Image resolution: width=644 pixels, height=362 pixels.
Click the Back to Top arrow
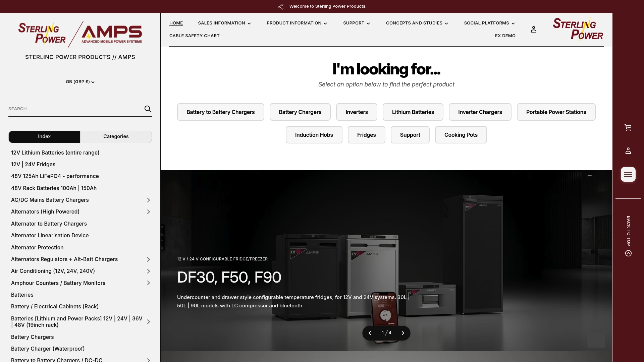629,253
